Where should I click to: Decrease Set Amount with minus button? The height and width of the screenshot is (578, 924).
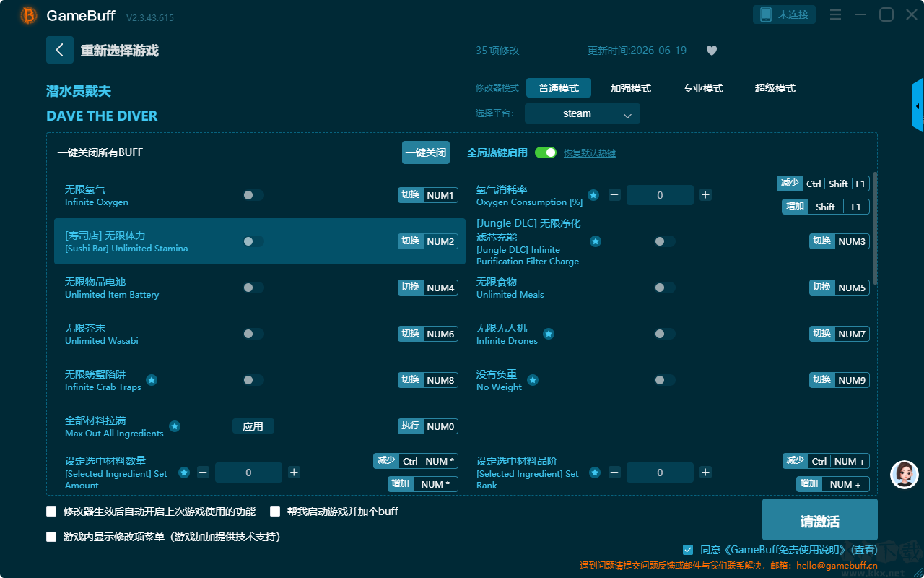203,473
